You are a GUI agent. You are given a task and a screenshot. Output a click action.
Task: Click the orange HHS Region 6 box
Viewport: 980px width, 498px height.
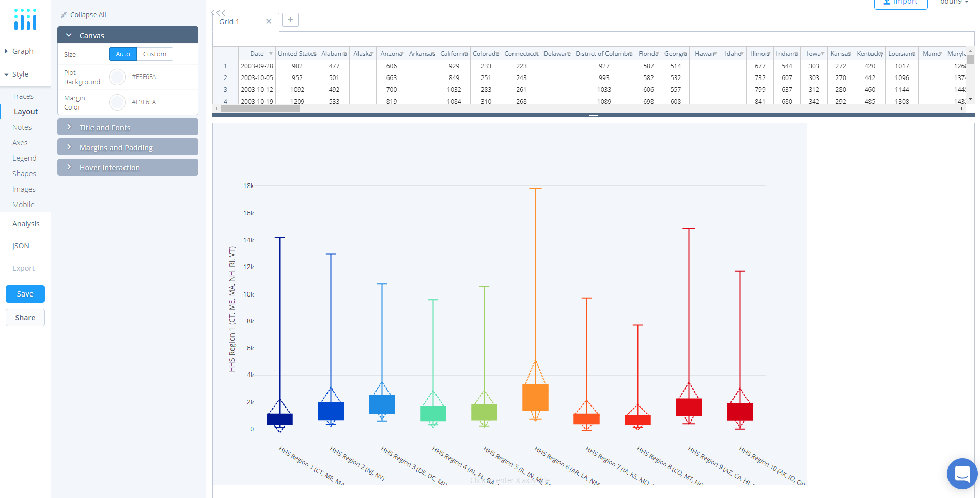pos(535,397)
